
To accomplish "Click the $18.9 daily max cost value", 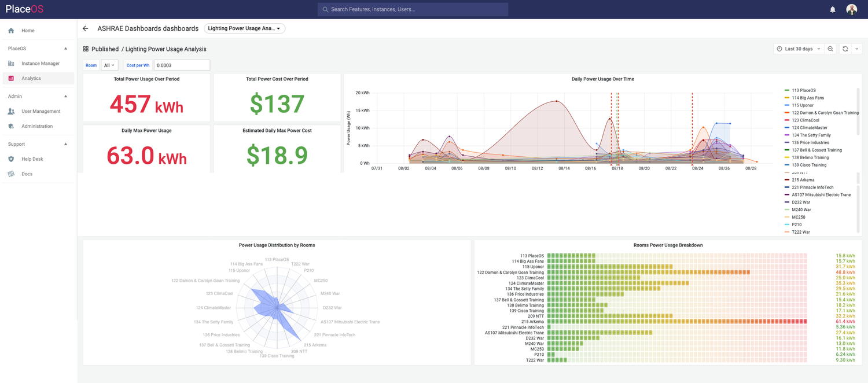I will 277,156.
